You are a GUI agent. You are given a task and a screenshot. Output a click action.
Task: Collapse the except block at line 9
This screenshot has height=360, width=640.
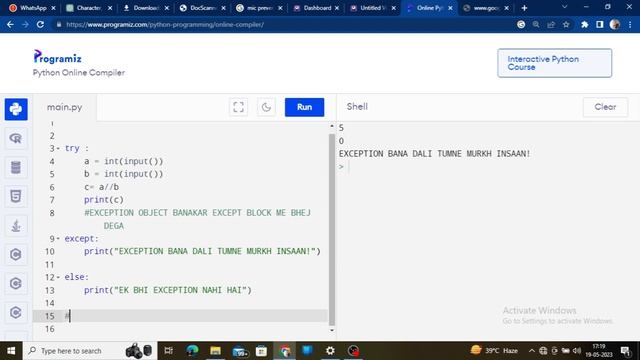tap(58, 239)
